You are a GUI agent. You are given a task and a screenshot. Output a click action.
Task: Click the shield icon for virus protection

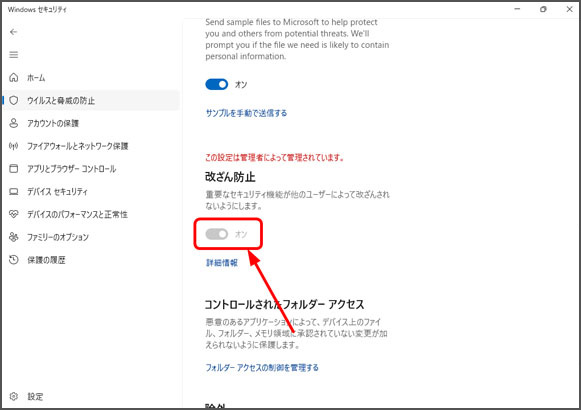(14, 100)
